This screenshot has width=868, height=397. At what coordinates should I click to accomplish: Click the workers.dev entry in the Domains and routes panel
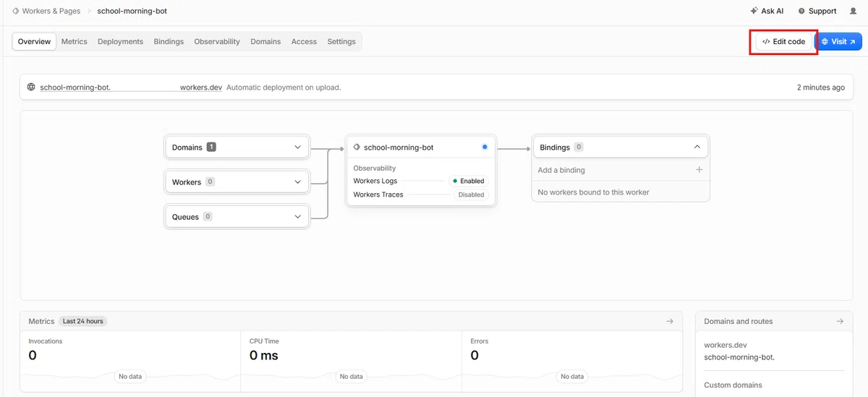pos(726,345)
